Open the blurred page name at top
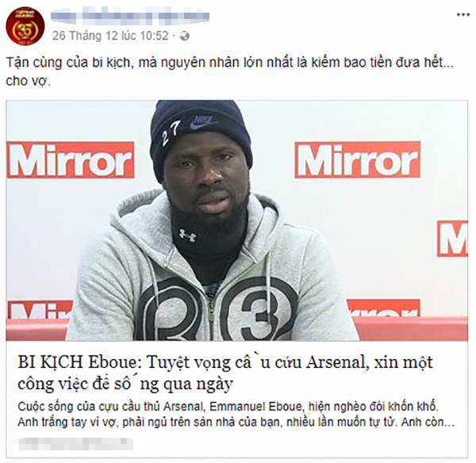The image size is (476, 463). [130, 16]
